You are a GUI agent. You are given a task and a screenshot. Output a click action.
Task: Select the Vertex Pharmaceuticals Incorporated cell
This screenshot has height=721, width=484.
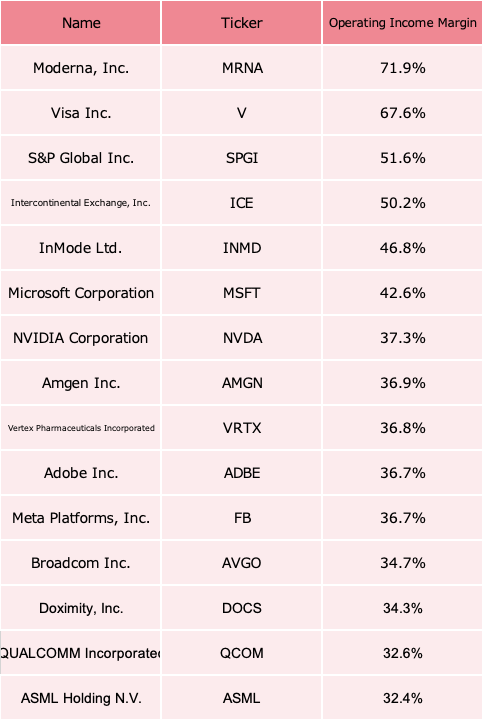click(x=81, y=428)
